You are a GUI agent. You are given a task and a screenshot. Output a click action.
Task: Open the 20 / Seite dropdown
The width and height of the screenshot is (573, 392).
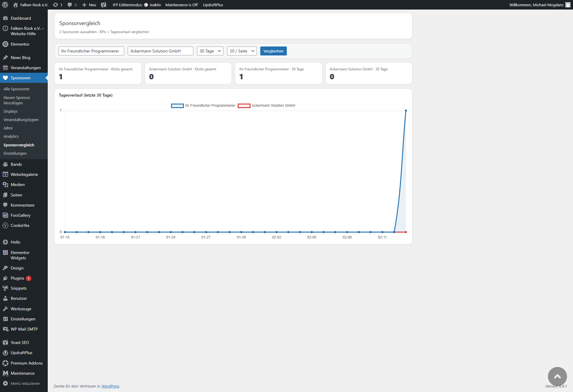242,51
